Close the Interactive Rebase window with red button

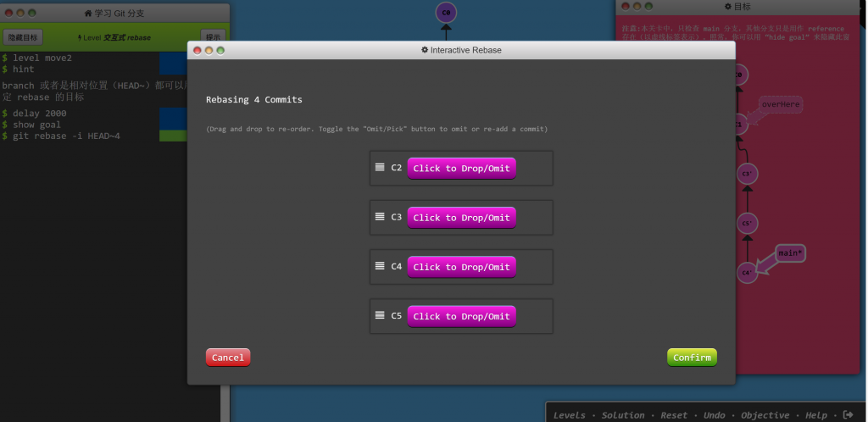point(197,50)
